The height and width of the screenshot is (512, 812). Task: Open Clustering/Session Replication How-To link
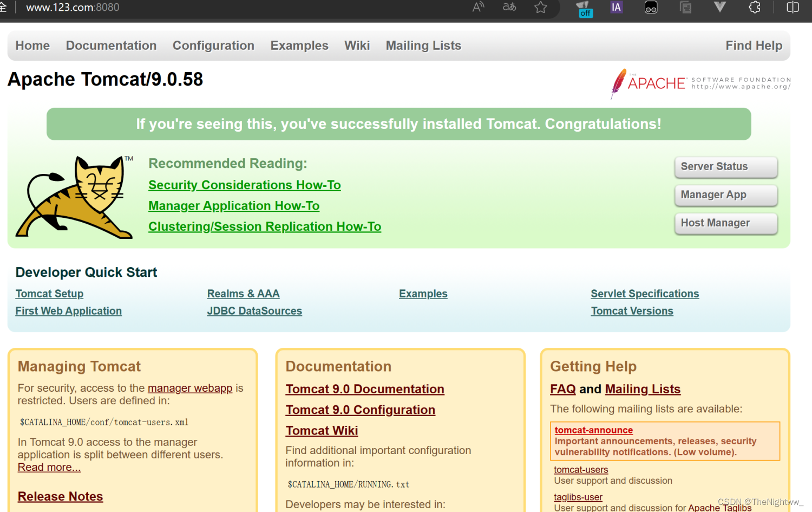tap(265, 226)
